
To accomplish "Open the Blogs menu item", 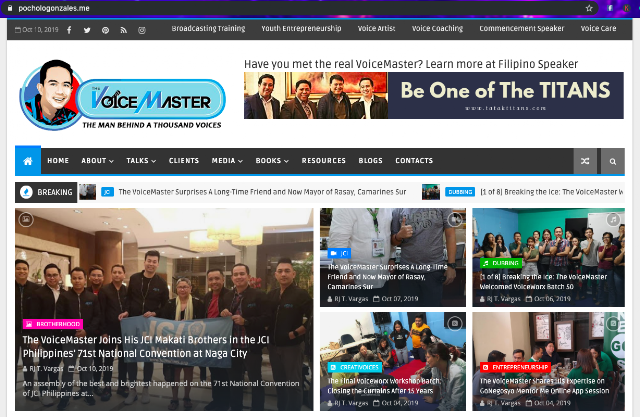I will pos(371,161).
